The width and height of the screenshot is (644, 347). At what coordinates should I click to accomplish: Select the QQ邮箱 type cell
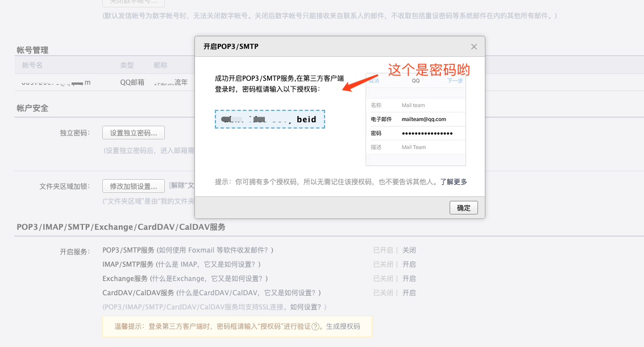132,82
